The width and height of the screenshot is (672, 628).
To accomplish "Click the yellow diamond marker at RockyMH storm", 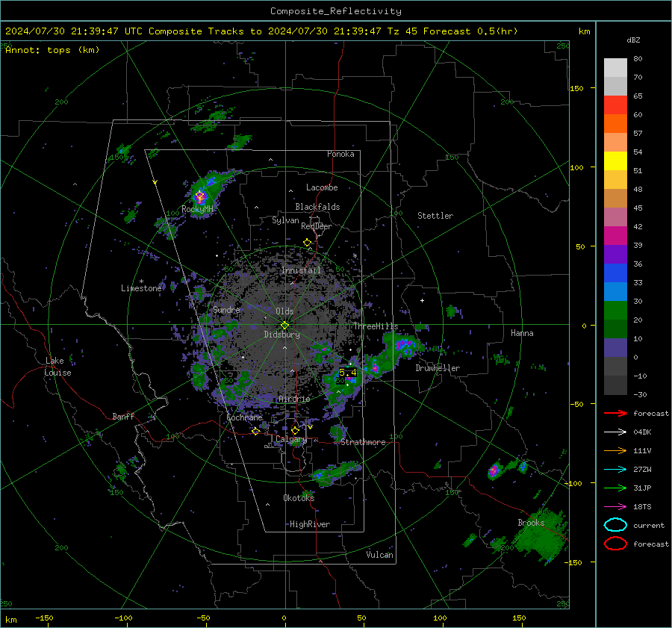I will click(199, 196).
